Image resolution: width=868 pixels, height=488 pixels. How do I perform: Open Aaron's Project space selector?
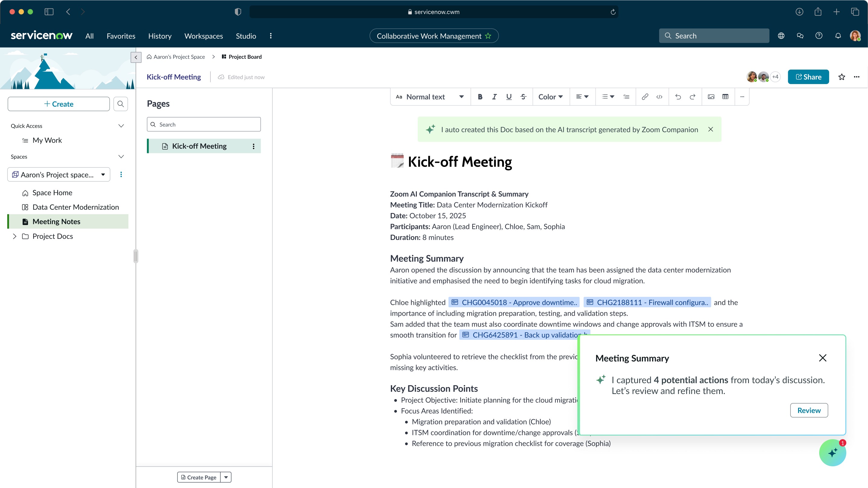59,174
